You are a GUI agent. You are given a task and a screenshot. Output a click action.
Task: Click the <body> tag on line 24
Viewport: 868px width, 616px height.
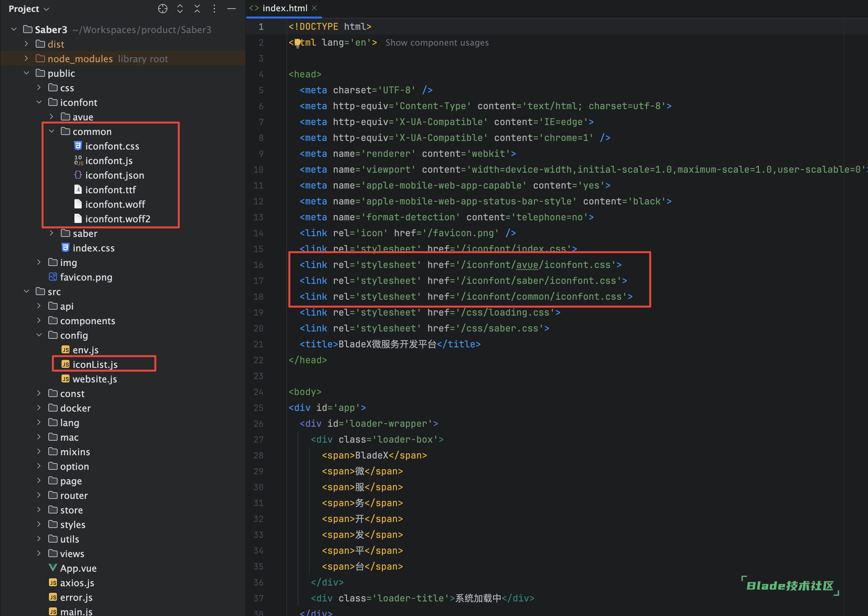305,392
